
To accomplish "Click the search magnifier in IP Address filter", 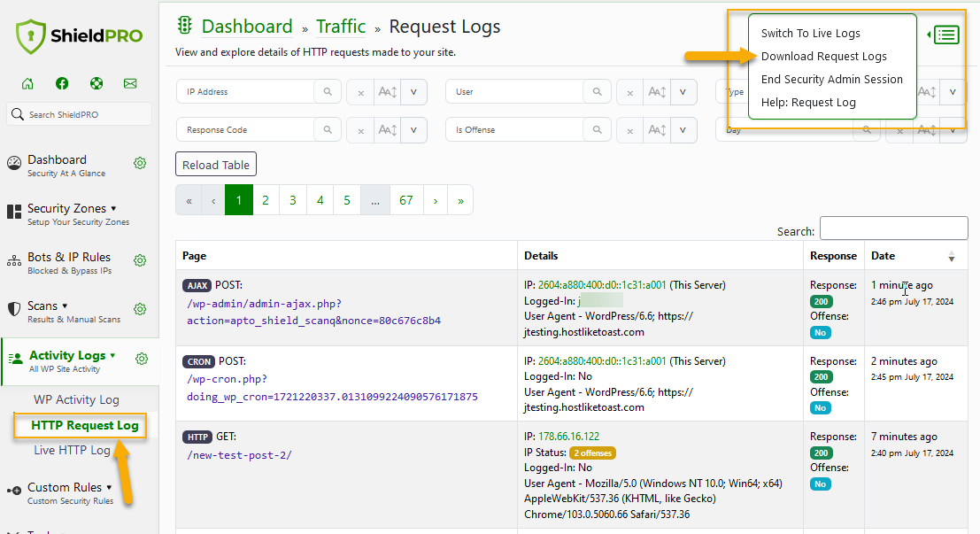I will tap(327, 91).
